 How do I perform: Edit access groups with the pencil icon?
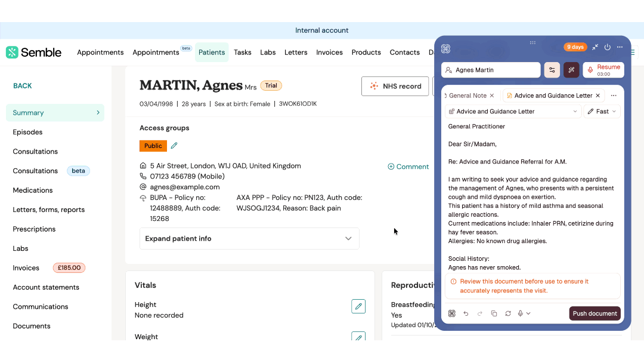coord(174,146)
